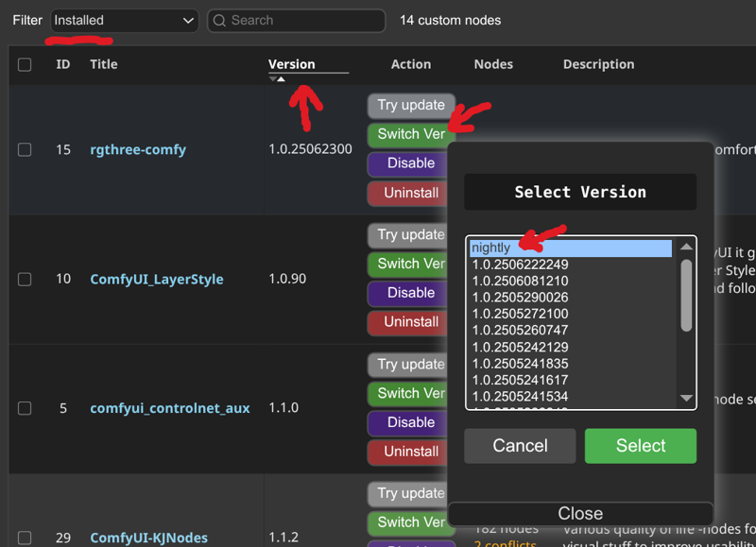This screenshot has width=756, height=547.
Task: Select version 1.0.2505242129 in the list
Action: click(571, 347)
